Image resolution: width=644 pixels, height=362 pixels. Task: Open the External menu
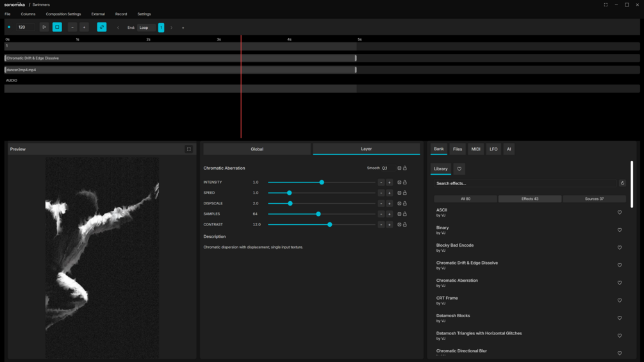point(98,14)
